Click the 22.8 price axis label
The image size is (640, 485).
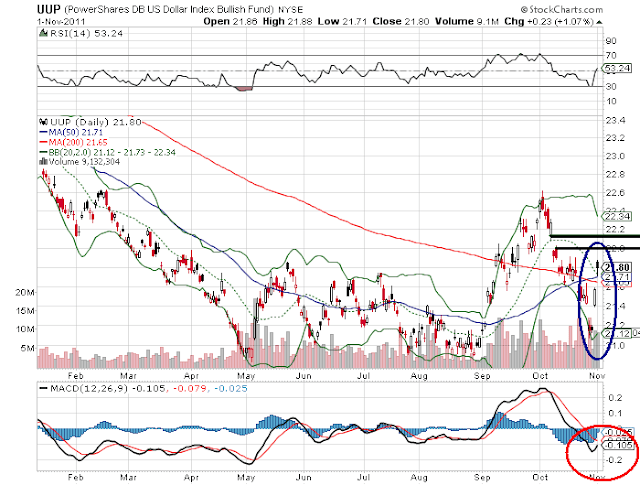(615, 175)
